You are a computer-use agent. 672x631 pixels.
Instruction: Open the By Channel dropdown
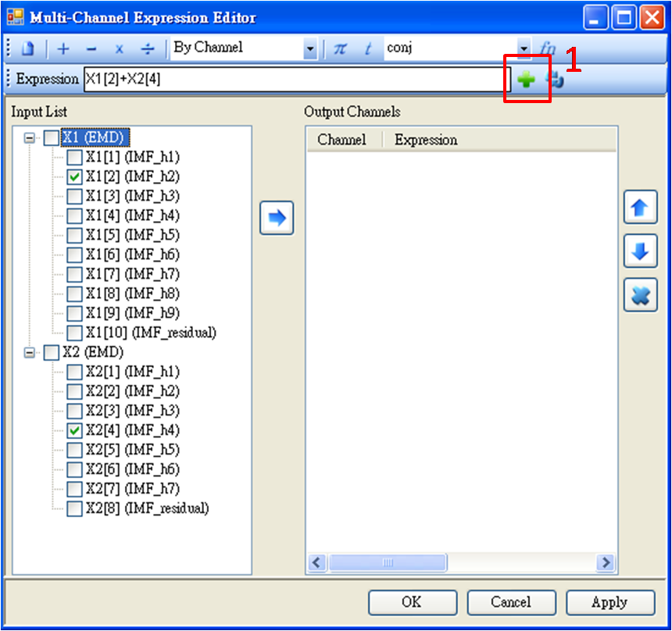point(310,48)
